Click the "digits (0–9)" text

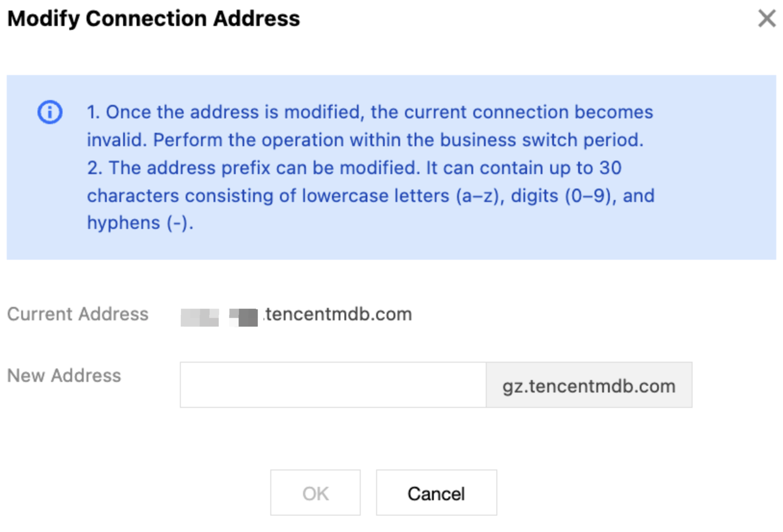click(562, 196)
